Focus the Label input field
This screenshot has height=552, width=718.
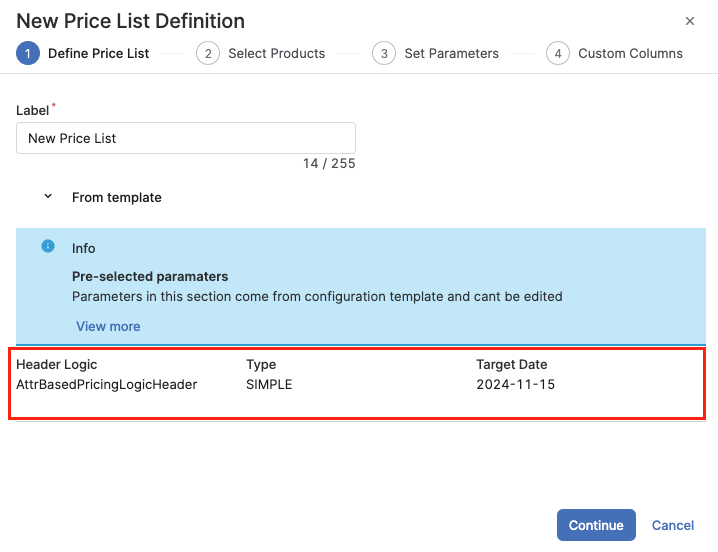186,138
